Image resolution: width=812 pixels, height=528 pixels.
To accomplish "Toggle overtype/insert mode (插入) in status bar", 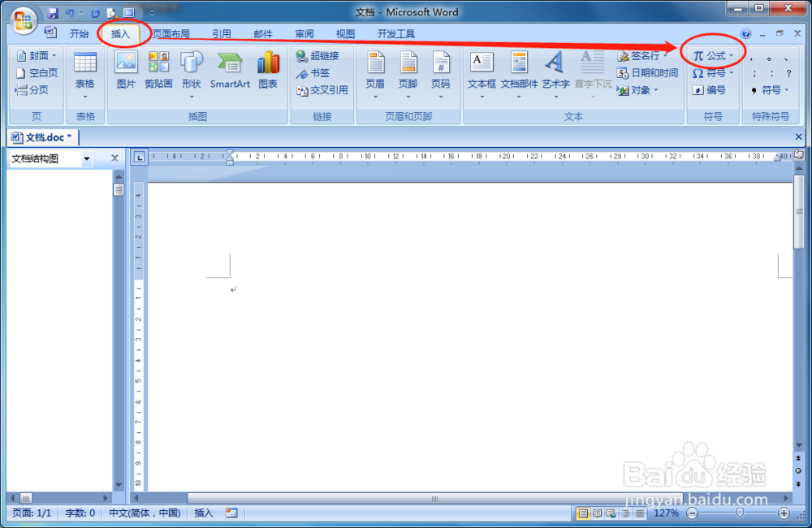I will [x=204, y=513].
